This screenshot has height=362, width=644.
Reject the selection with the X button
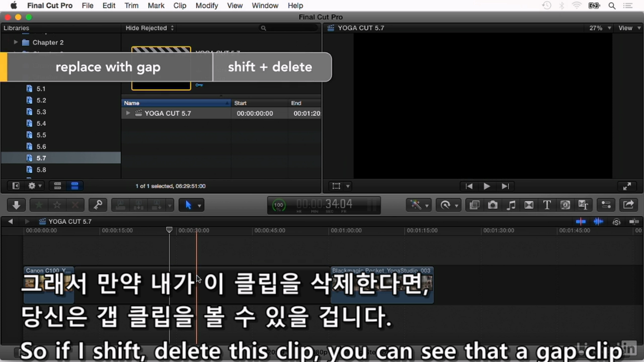pyautogui.click(x=75, y=205)
